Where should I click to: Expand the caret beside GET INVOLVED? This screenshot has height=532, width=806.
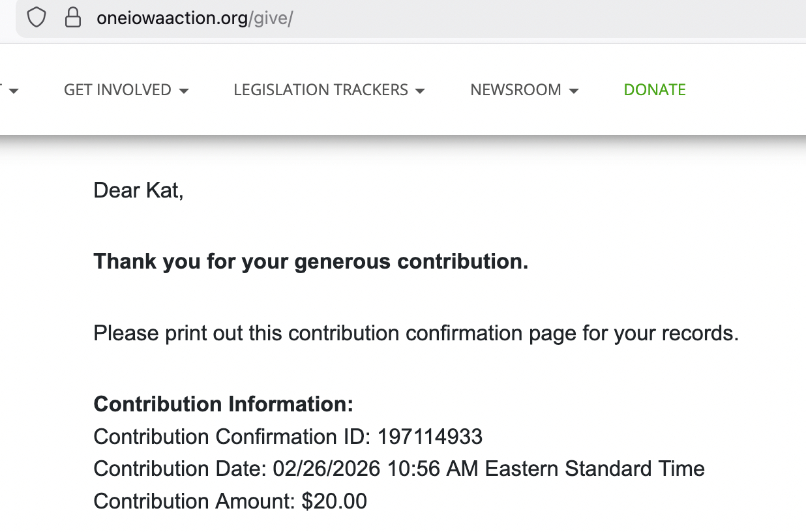click(184, 91)
